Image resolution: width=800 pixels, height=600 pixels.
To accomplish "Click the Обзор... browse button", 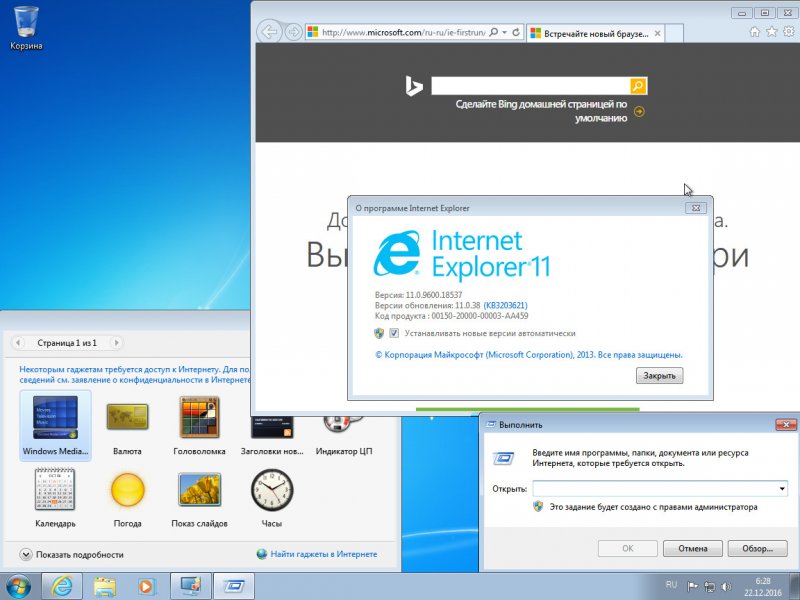I will click(757, 548).
